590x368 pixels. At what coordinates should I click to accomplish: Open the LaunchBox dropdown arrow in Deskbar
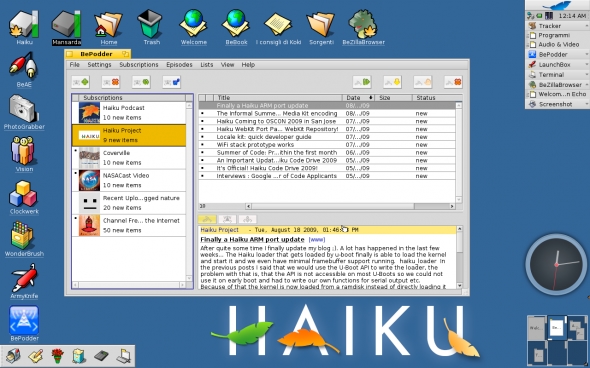587,65
